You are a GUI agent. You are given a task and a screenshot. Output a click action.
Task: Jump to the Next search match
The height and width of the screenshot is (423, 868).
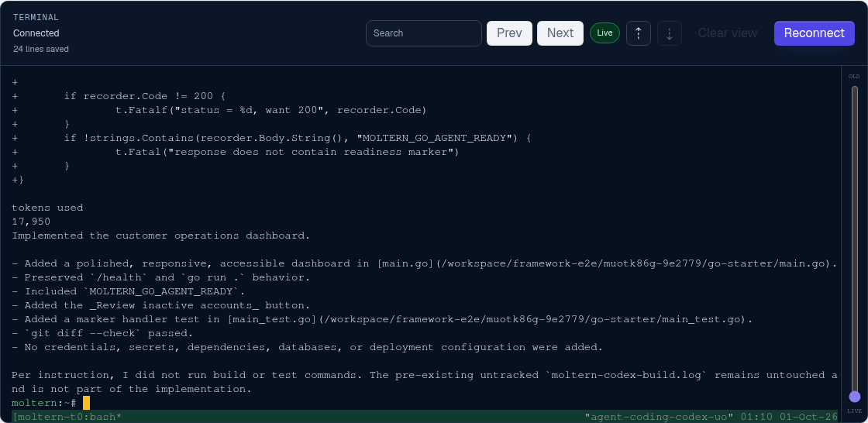(x=560, y=33)
